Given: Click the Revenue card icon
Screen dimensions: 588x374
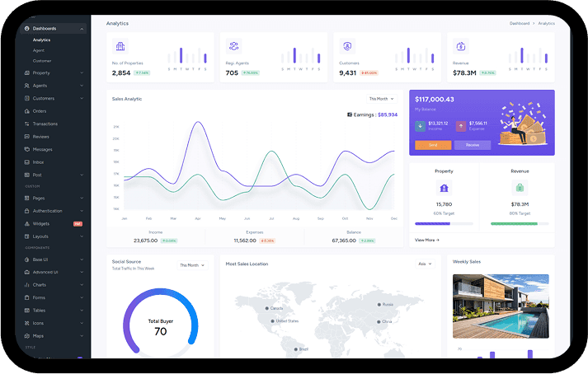Looking at the screenshot, I should (x=461, y=46).
